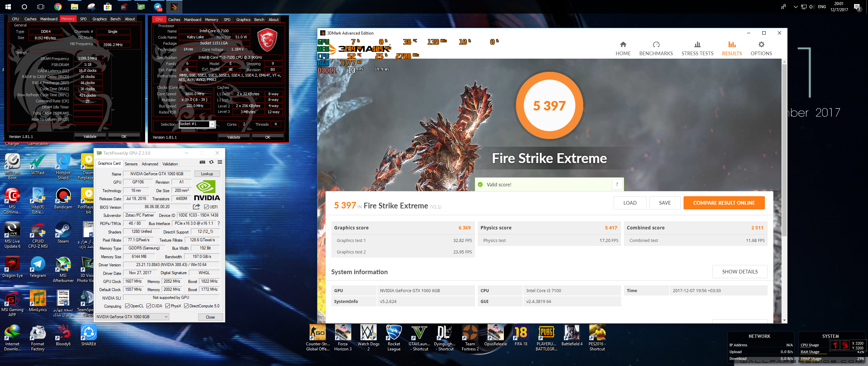Switch to the Sensors tab in GPU-Z

pos(131,164)
